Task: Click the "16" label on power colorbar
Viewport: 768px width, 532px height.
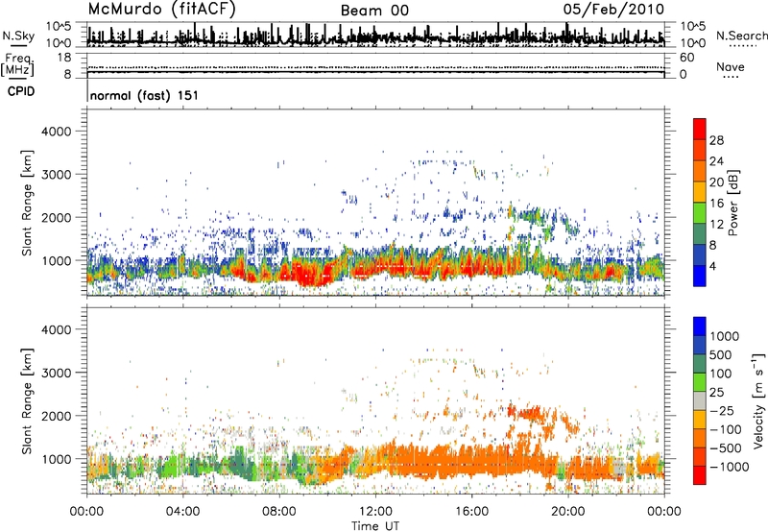Action: coord(716,204)
